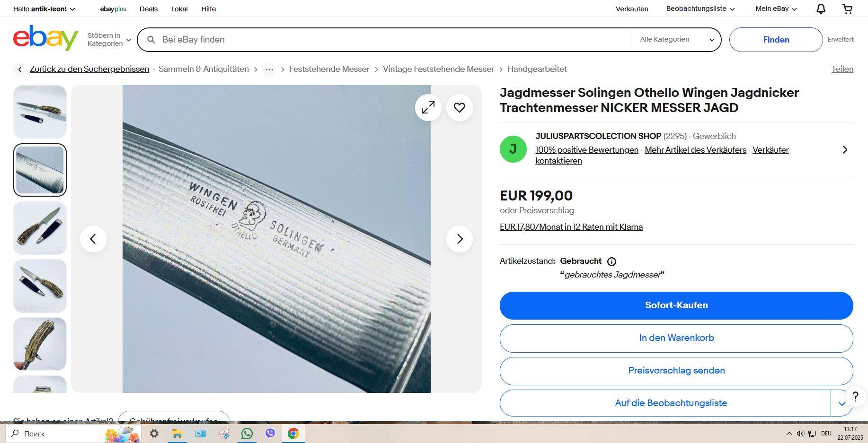The image size is (868, 443).
Task: Select third thumbnail of knife beside sheath
Action: click(x=40, y=228)
